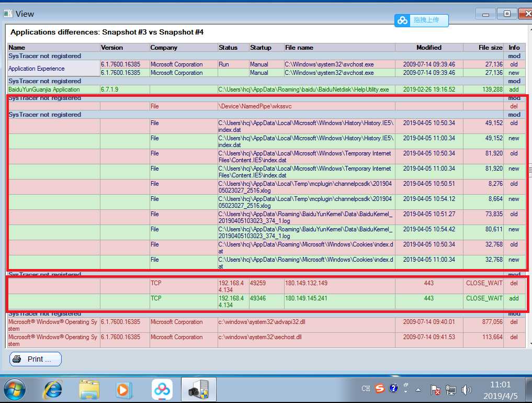Select the BaiduYunGuanjia Application cell
Image resolution: width=532 pixels, height=403 pixels.
pos(53,89)
